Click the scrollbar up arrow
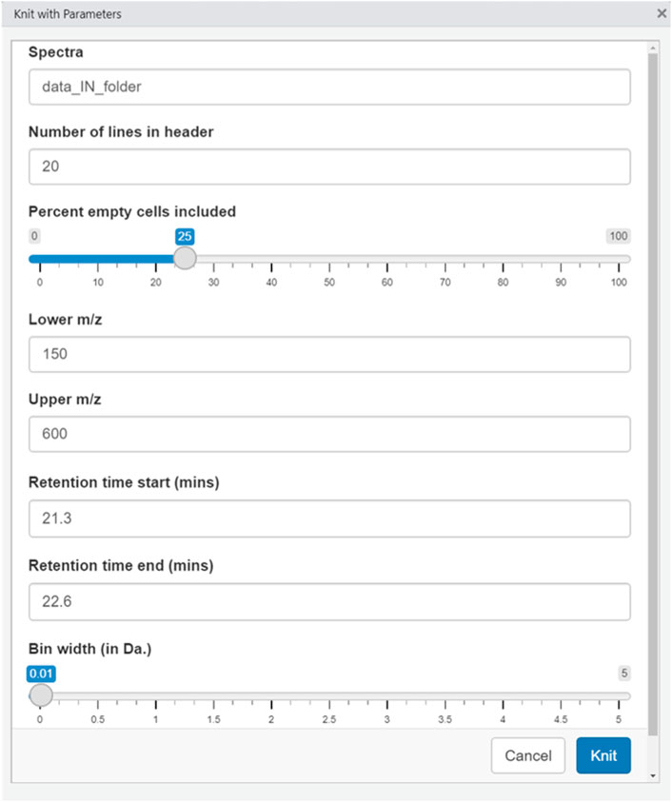 (653, 49)
